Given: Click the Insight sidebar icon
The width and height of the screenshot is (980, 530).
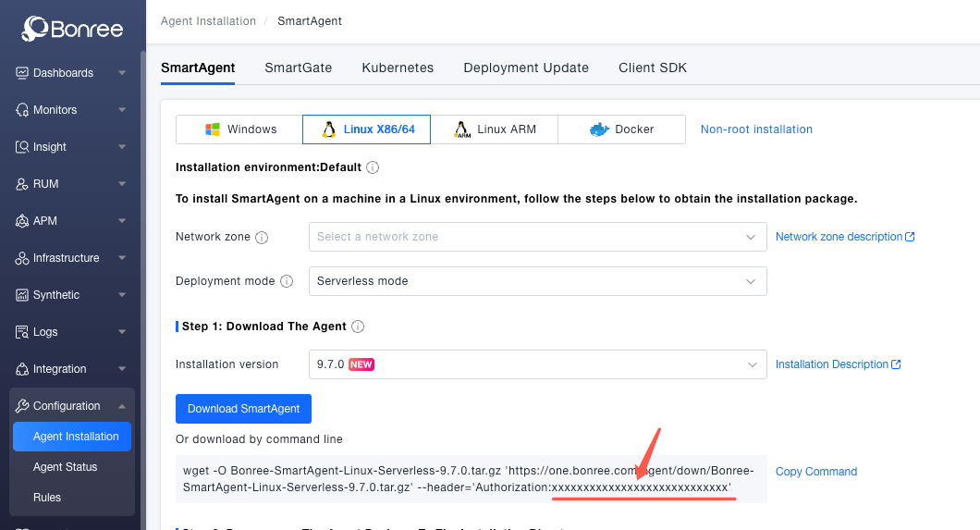Looking at the screenshot, I should pyautogui.click(x=22, y=147).
